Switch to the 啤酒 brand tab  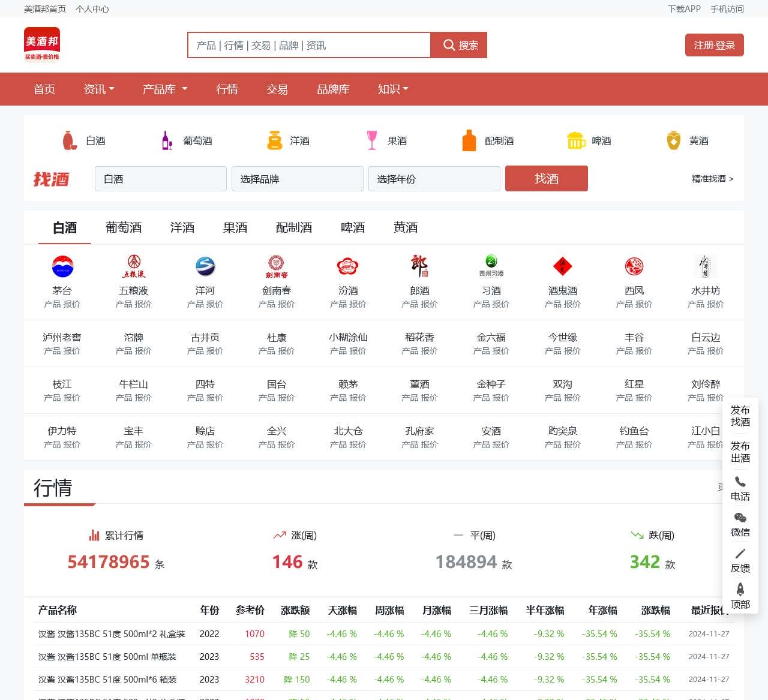tap(353, 227)
